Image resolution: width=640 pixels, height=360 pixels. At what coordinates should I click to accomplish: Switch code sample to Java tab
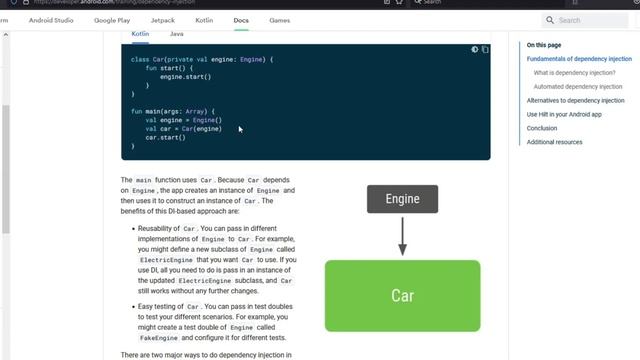pyautogui.click(x=176, y=34)
